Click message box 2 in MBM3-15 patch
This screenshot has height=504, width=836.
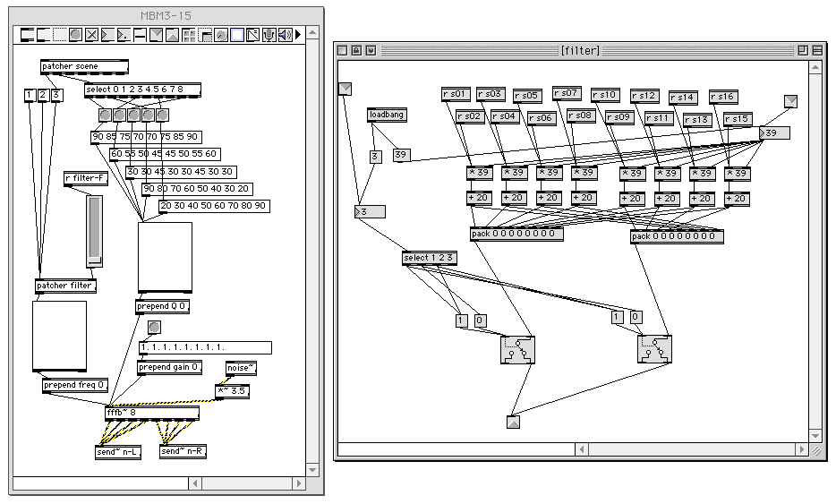pyautogui.click(x=43, y=96)
